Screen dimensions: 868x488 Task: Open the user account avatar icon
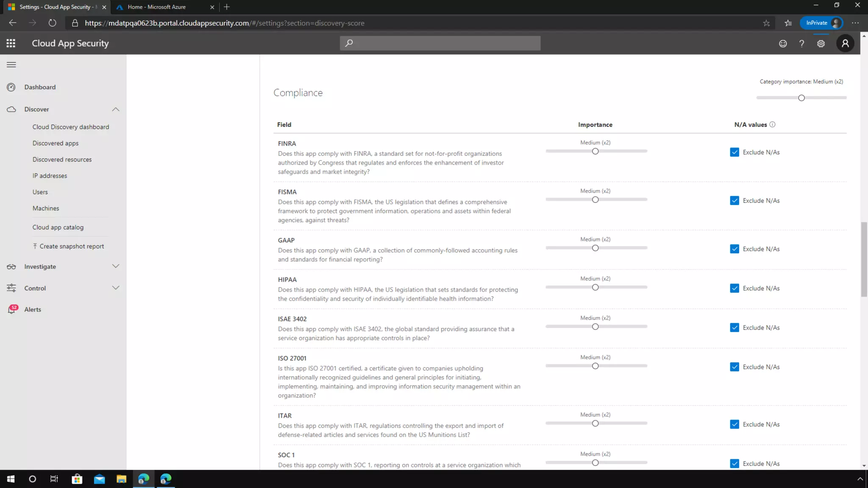point(845,43)
